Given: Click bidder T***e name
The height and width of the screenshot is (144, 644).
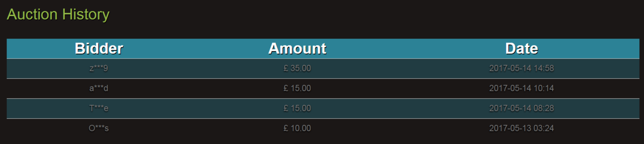Looking at the screenshot, I should [x=99, y=108].
